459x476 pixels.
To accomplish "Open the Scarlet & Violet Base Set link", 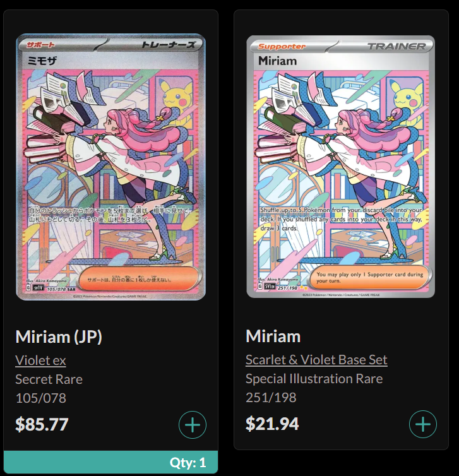I will pos(316,360).
